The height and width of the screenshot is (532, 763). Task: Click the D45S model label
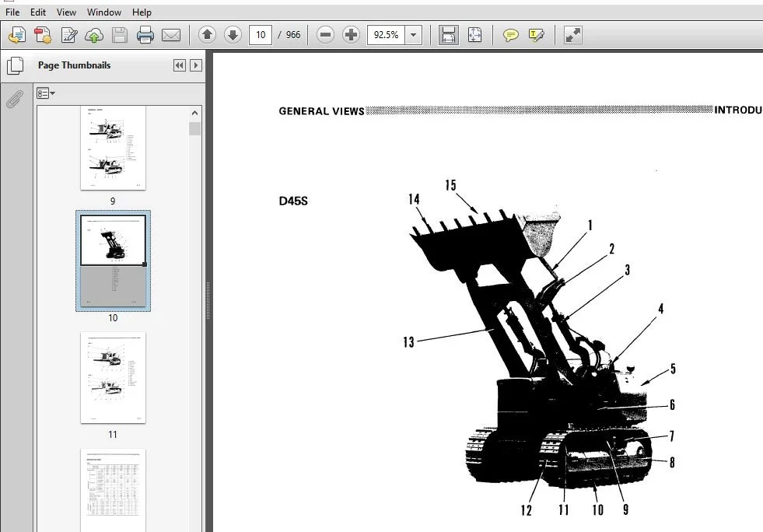coord(293,201)
